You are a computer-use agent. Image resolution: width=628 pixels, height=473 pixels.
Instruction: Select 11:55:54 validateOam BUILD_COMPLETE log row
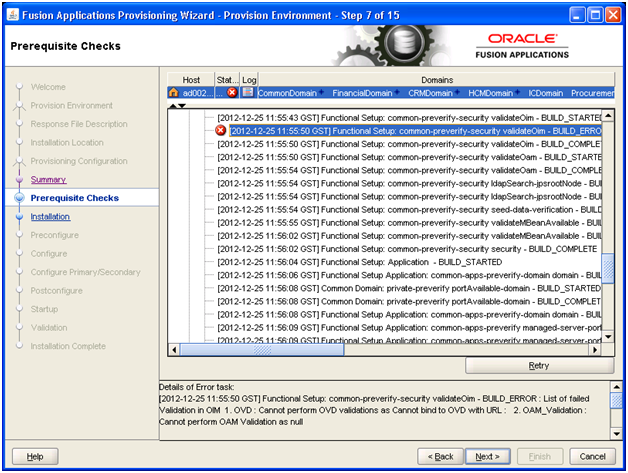coord(409,170)
